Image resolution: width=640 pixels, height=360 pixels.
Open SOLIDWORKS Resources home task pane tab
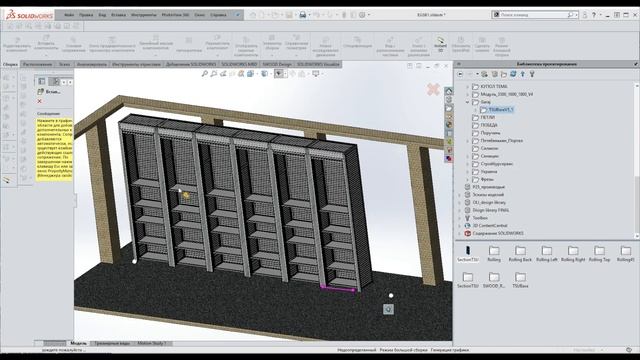449,91
